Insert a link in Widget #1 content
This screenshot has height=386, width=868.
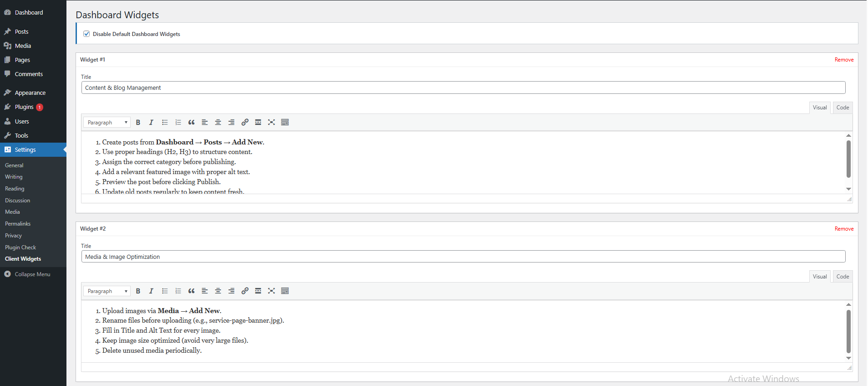point(245,122)
